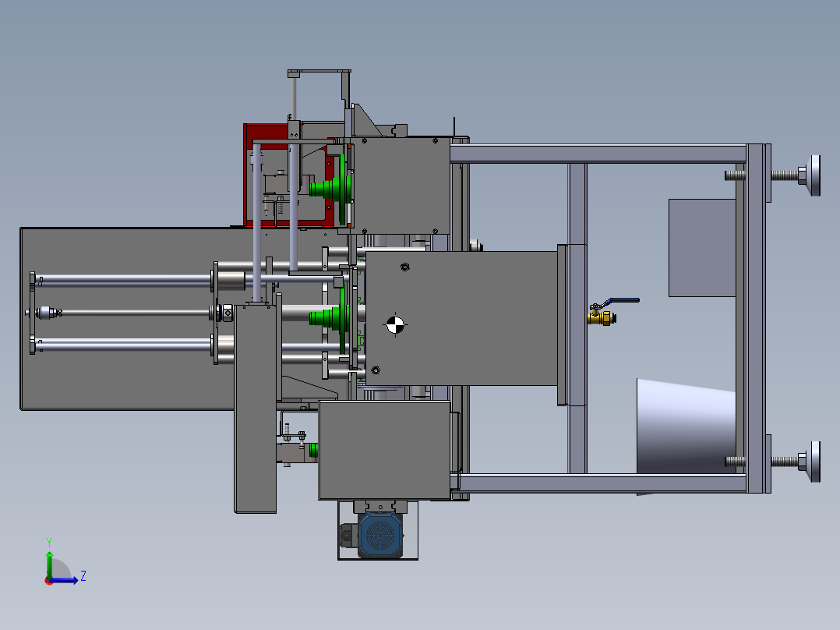Screen dimensions: 840x630
Task: Select the light gray conical hopper part
Action: (686, 429)
